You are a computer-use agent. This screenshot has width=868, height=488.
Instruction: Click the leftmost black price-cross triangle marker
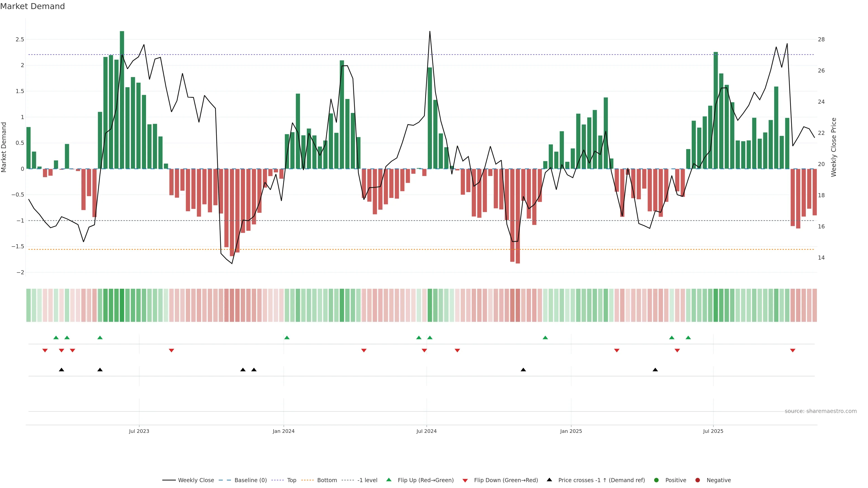pyautogui.click(x=61, y=370)
